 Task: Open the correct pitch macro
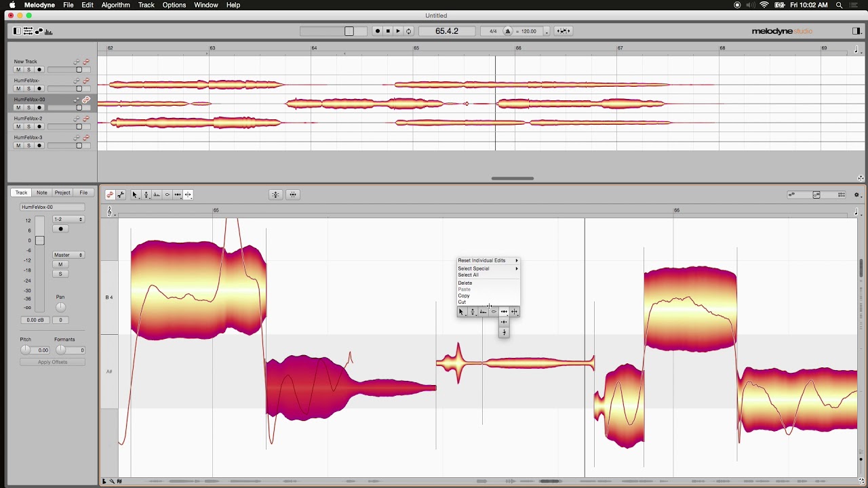275,195
